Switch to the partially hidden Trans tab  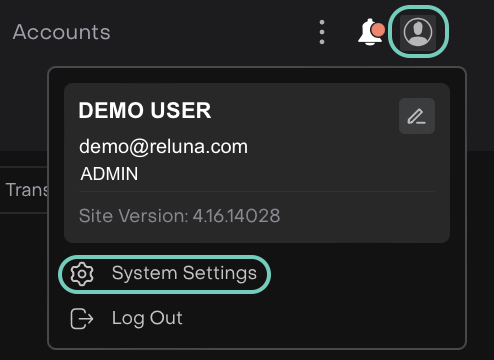pyautogui.click(x=25, y=190)
